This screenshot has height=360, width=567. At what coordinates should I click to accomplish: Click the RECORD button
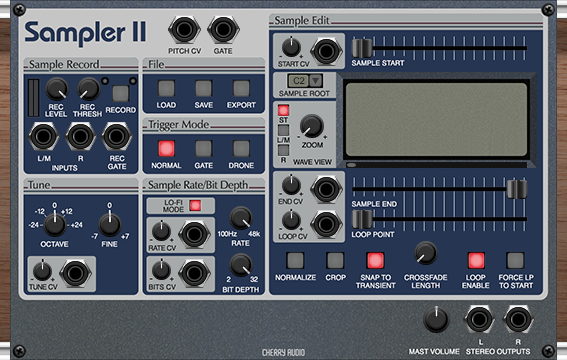tap(121, 94)
